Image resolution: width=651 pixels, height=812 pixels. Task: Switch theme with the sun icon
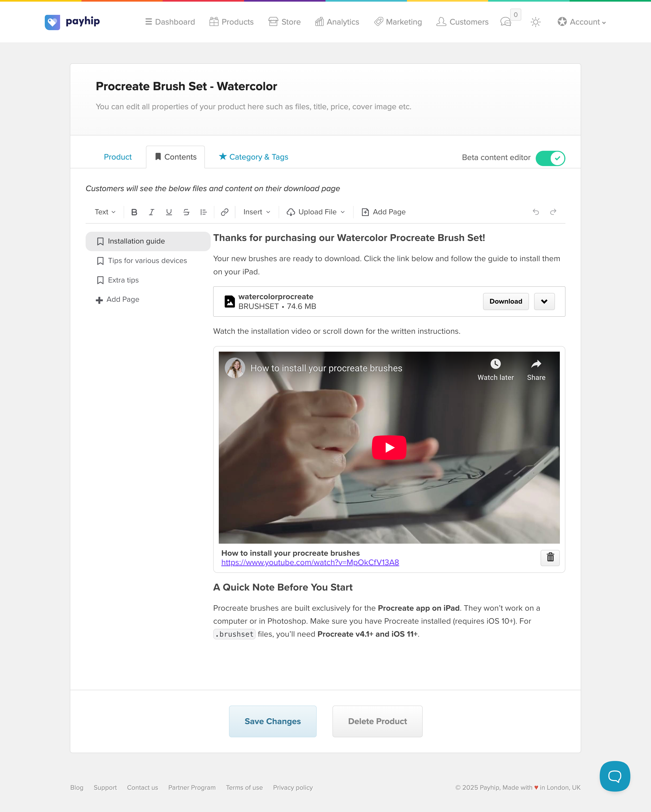tap(535, 22)
